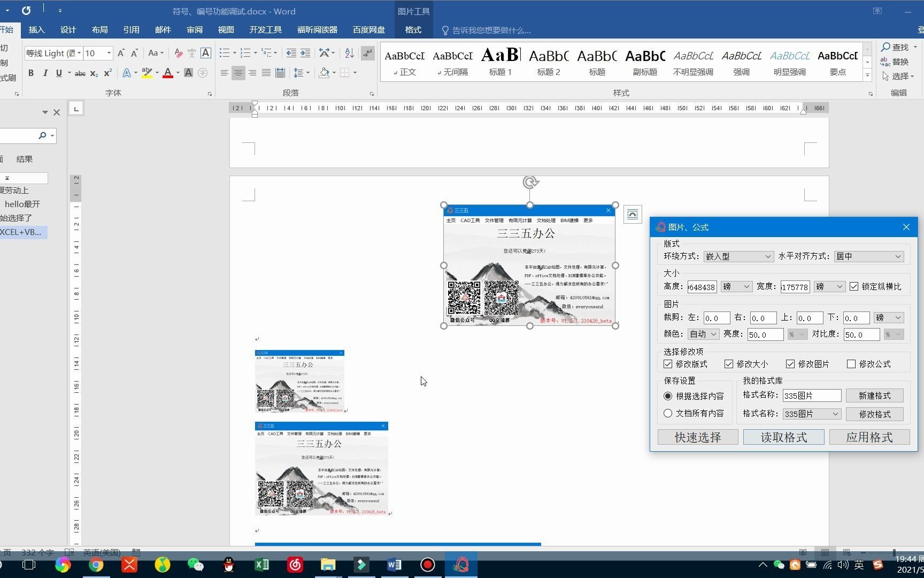Open Excel from the taskbar

[x=262, y=565]
